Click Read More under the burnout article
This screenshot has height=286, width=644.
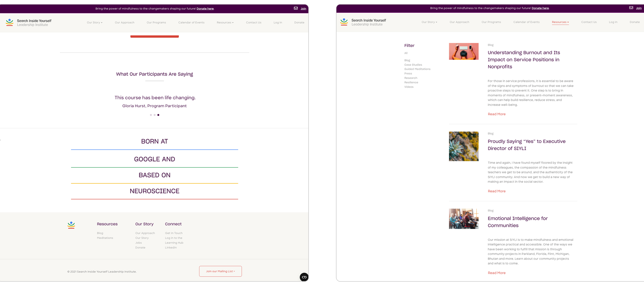tap(496, 114)
